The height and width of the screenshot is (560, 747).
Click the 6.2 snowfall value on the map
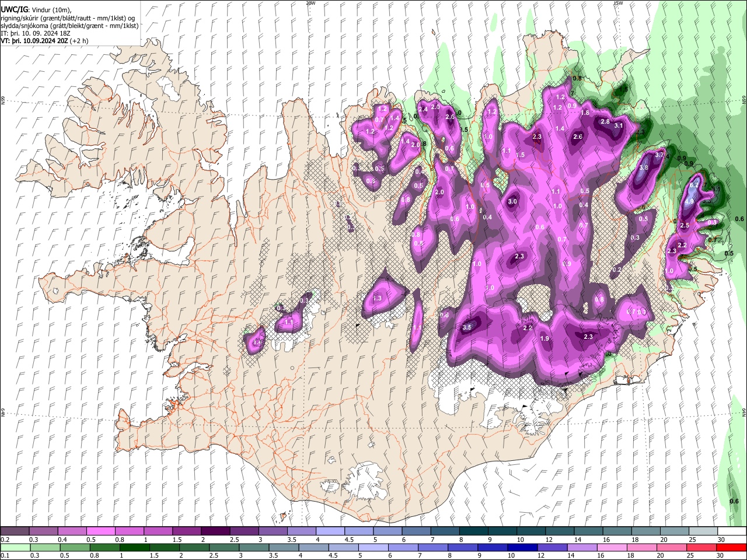click(x=694, y=185)
